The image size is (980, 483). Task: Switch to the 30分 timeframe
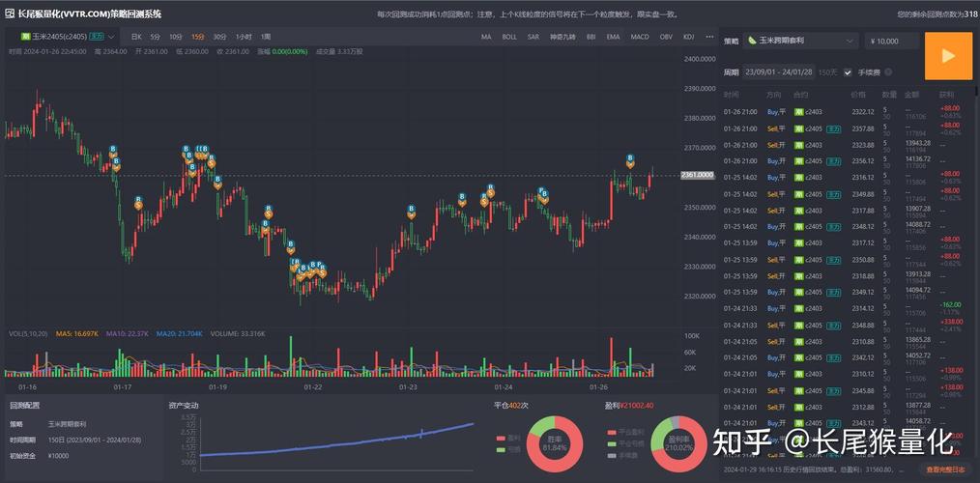[x=219, y=36]
